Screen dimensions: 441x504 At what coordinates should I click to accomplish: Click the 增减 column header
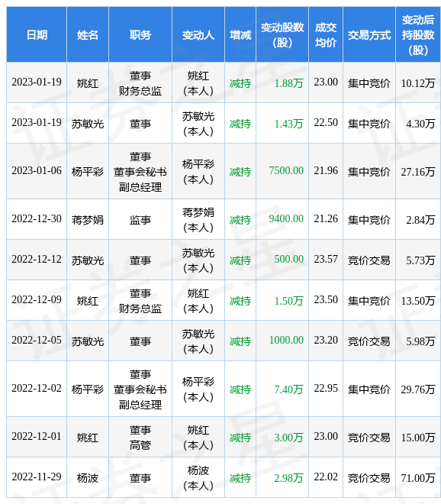(x=240, y=34)
